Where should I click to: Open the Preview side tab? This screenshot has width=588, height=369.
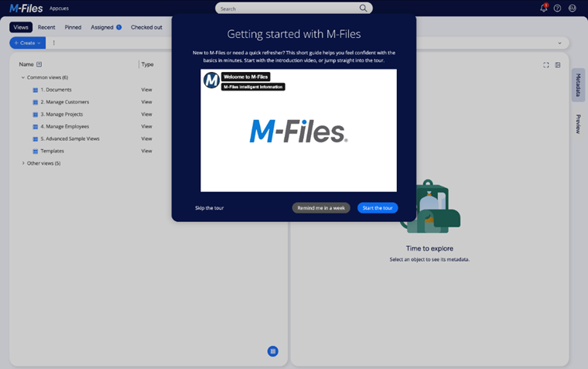(x=578, y=124)
